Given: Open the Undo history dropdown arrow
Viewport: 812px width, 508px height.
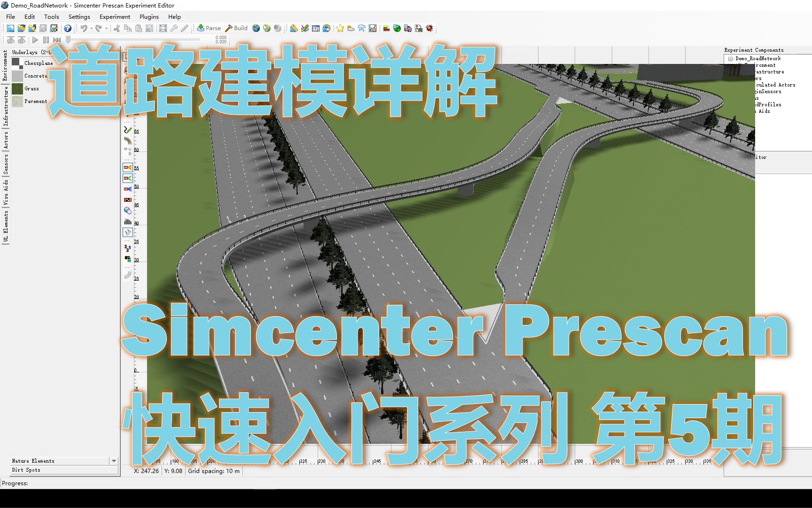Looking at the screenshot, I should [x=91, y=28].
